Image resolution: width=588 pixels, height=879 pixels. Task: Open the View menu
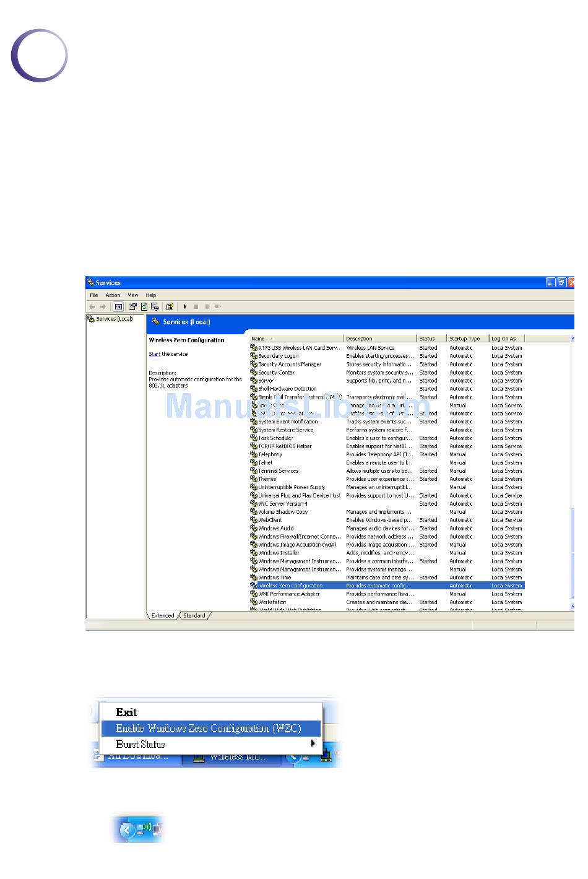(133, 295)
